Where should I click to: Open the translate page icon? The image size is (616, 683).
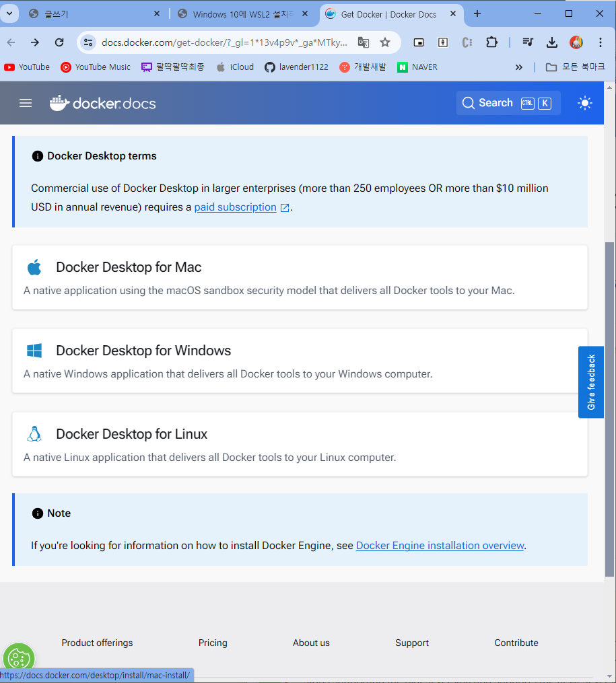tap(364, 42)
